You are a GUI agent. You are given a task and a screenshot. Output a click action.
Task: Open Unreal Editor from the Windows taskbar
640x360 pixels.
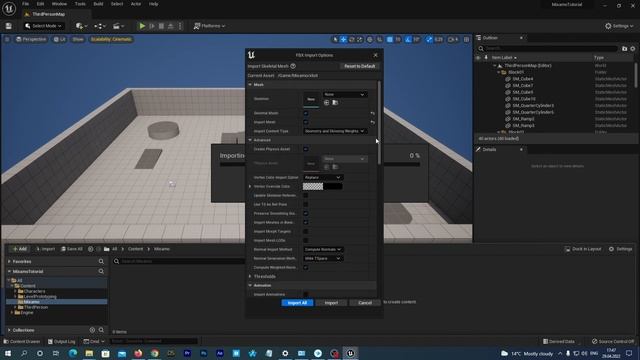(350, 353)
